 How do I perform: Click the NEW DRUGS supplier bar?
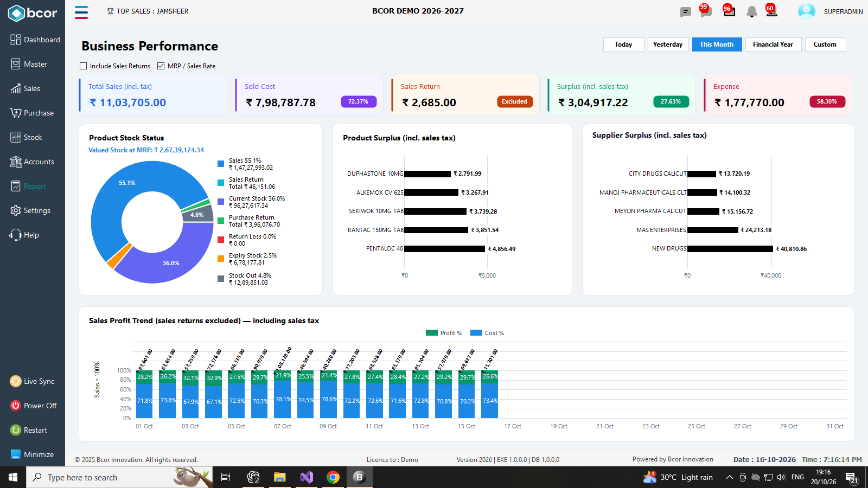pos(730,249)
